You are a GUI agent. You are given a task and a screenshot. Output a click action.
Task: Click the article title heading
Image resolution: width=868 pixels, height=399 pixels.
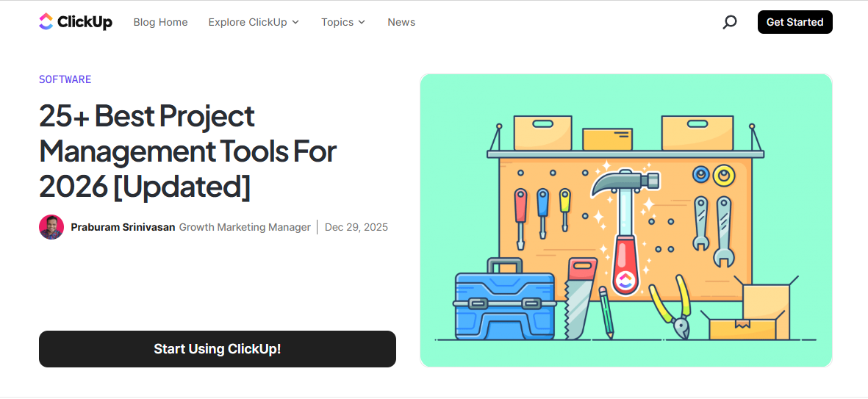click(x=188, y=151)
